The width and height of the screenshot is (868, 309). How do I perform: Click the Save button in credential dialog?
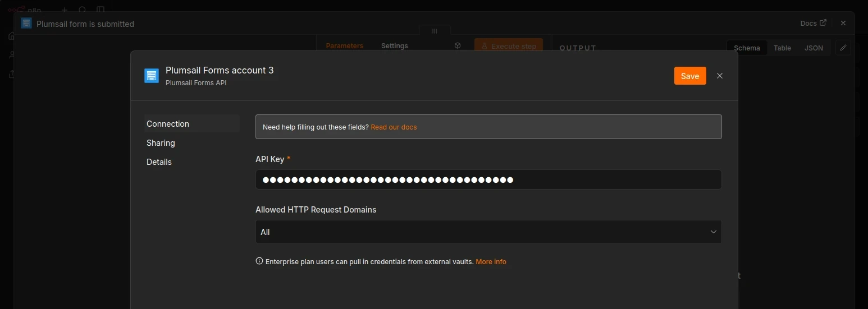[x=690, y=76]
